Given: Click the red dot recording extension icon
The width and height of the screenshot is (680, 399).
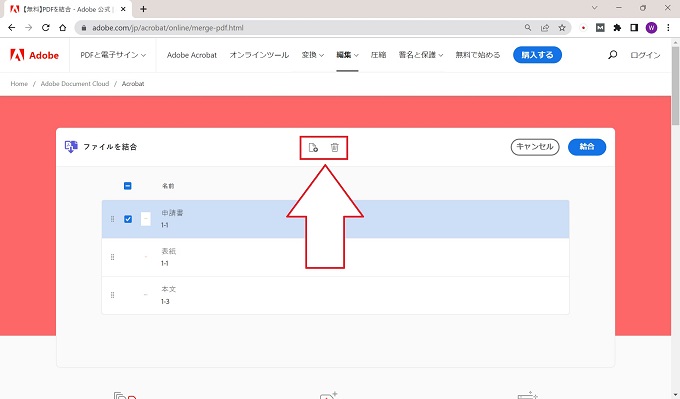Looking at the screenshot, I should click(x=583, y=28).
